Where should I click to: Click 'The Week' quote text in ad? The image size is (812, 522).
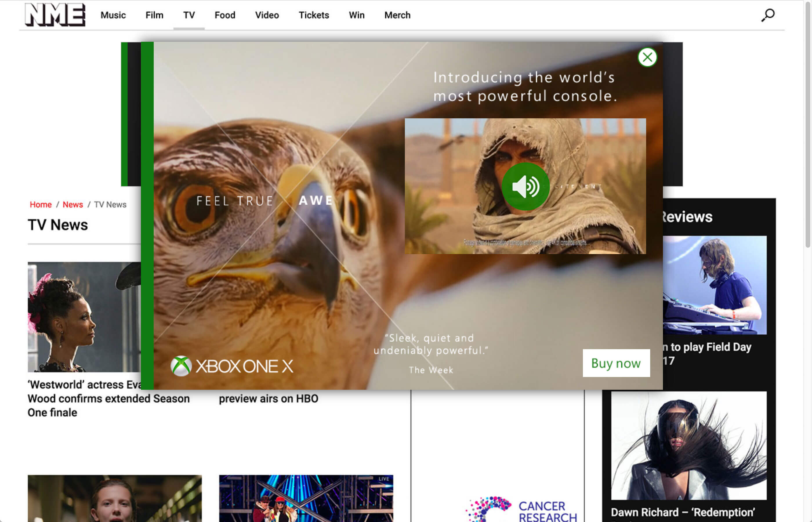tap(431, 370)
